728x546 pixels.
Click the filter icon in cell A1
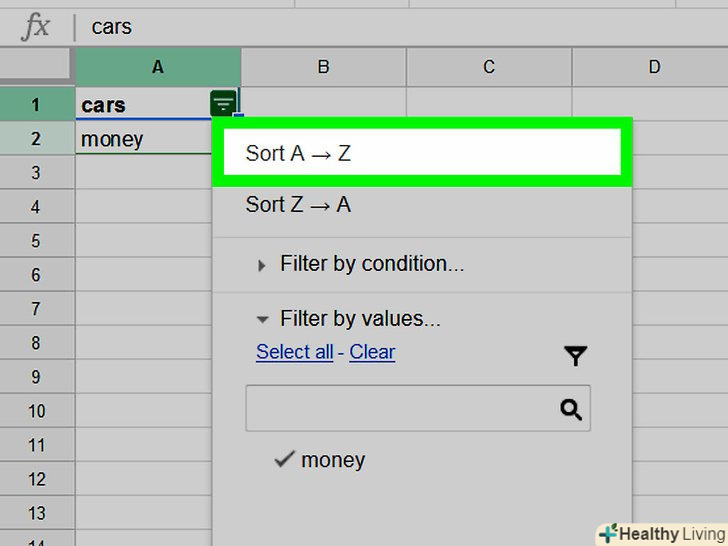[224, 103]
